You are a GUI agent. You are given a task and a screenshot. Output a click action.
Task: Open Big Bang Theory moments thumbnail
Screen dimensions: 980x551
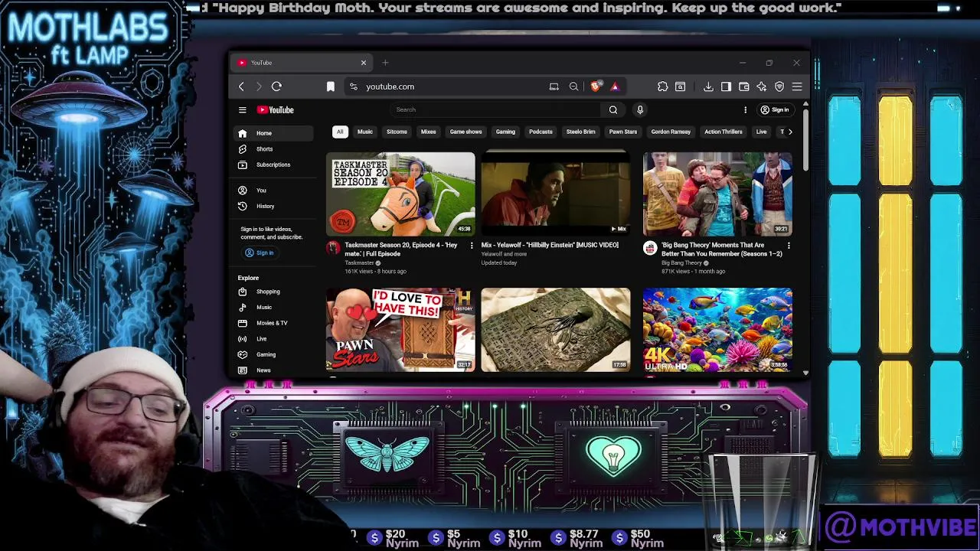(x=717, y=194)
